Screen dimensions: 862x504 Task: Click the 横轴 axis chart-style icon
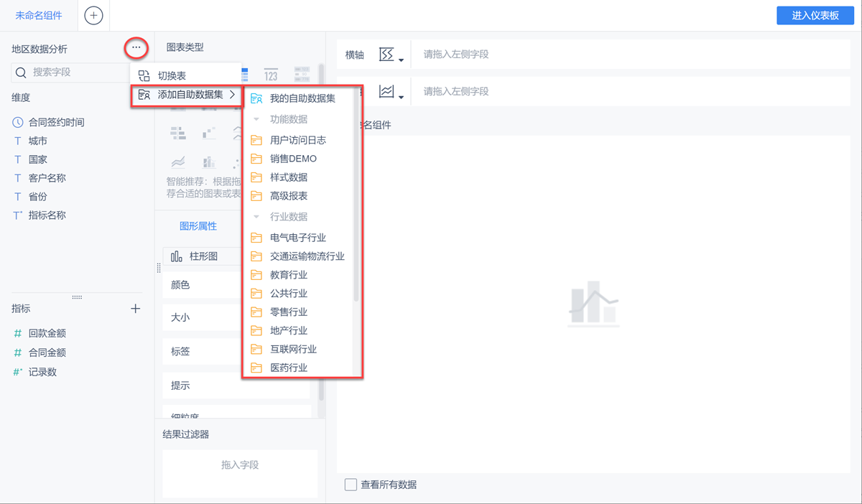tap(386, 55)
